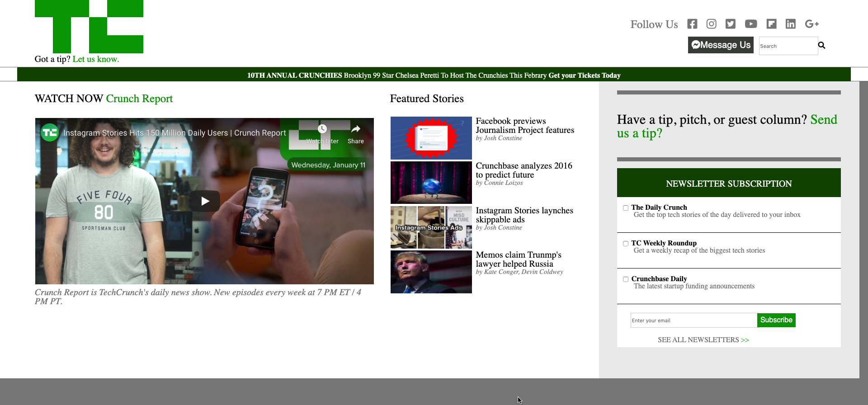
Task: Open Memos claim lawyer helped Russia headline
Action: click(x=519, y=259)
